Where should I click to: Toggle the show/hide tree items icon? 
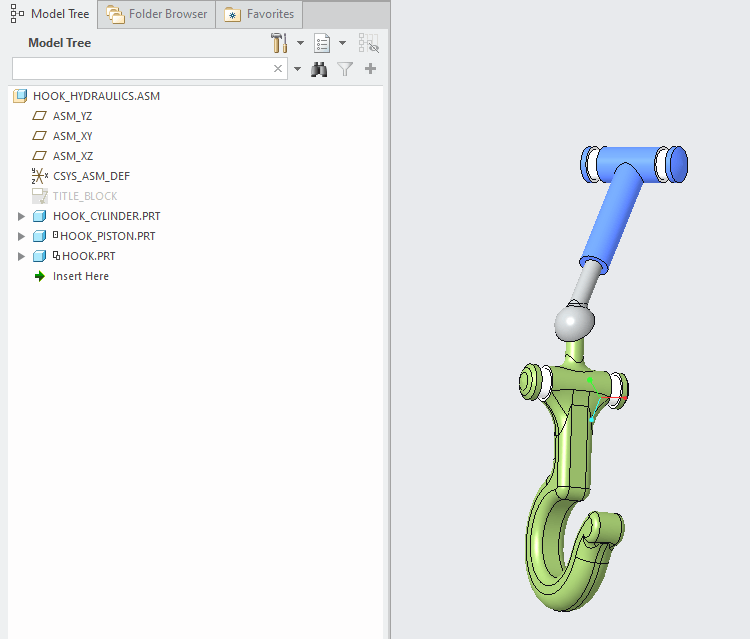point(369,43)
